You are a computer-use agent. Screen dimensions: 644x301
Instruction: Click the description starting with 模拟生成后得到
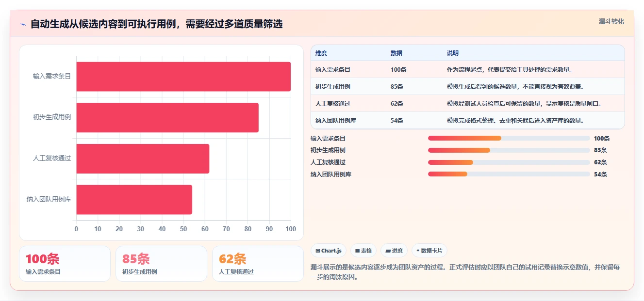(515, 87)
